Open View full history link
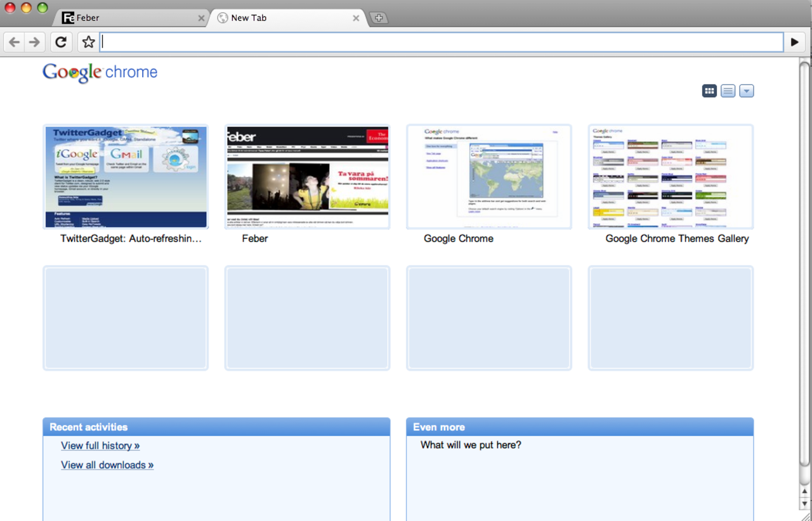 click(100, 446)
